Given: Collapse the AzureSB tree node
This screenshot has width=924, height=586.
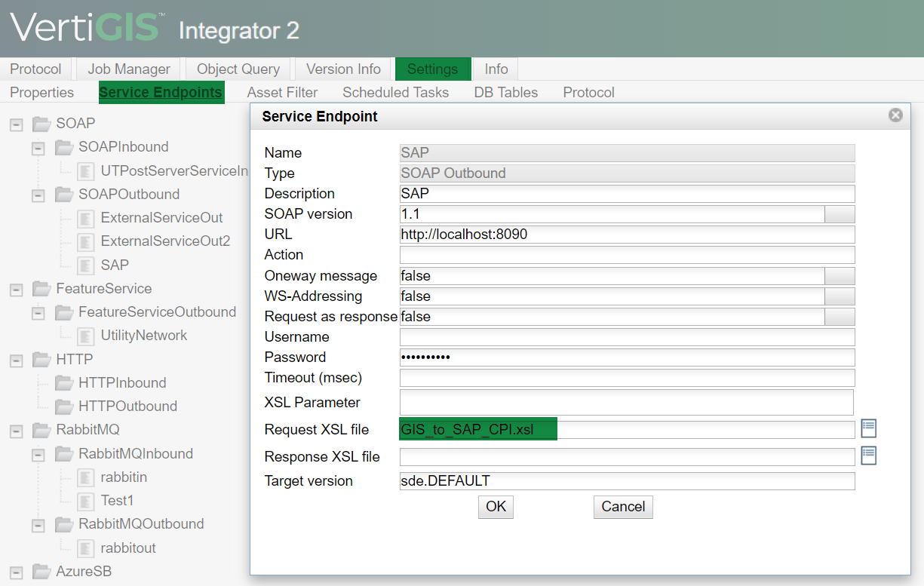Looking at the screenshot, I should [16, 572].
